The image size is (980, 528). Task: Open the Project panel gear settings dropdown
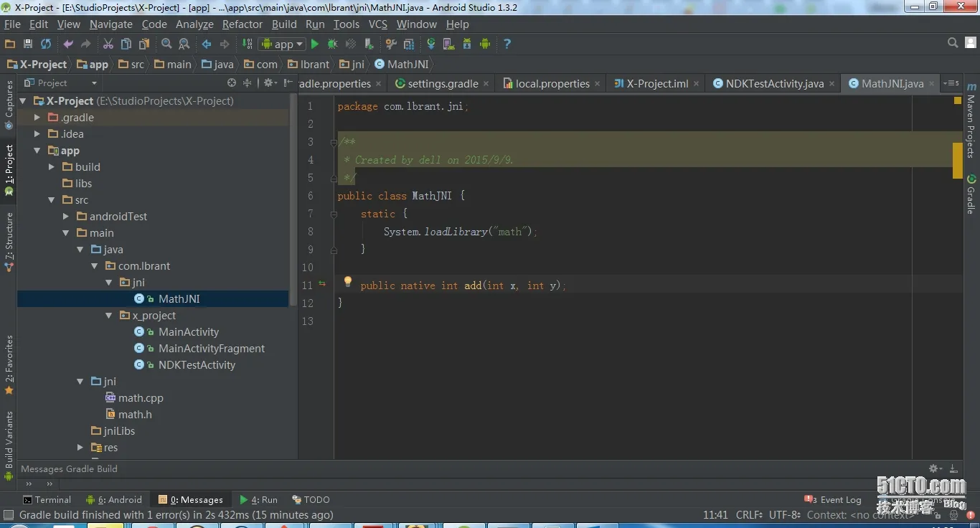click(270, 83)
